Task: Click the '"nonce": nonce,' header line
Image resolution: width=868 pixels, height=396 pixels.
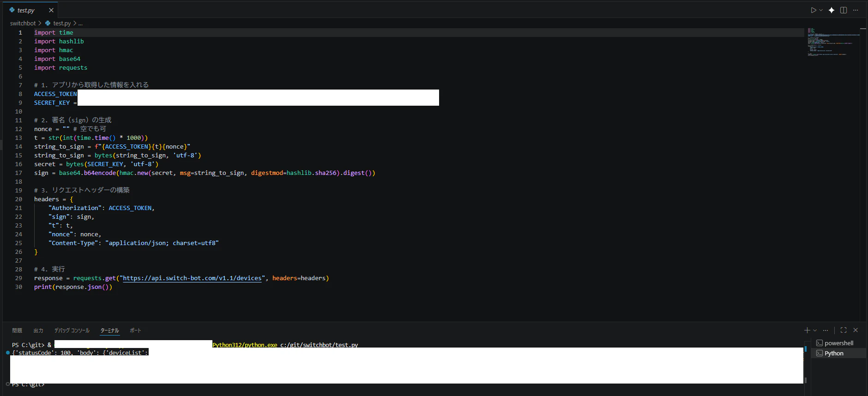Action: coord(75,234)
